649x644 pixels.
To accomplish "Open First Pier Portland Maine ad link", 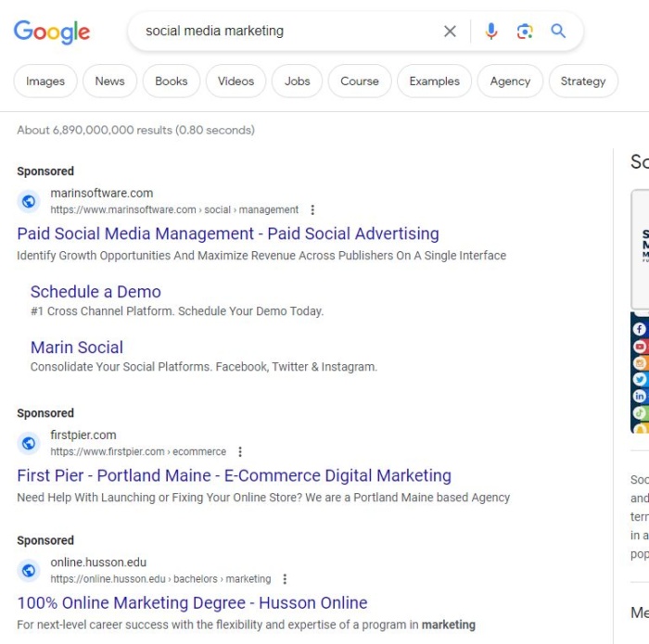I will pyautogui.click(x=235, y=475).
